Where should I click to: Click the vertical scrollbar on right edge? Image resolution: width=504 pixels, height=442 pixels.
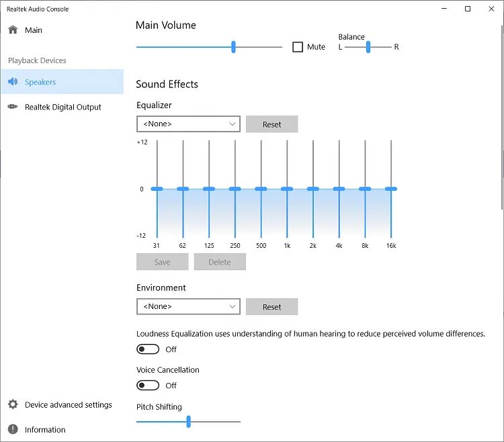point(502,118)
